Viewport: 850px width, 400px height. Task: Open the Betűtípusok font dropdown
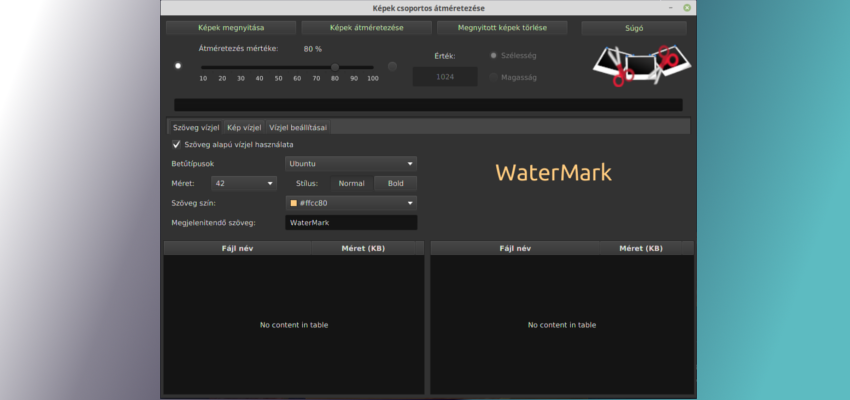click(x=350, y=163)
